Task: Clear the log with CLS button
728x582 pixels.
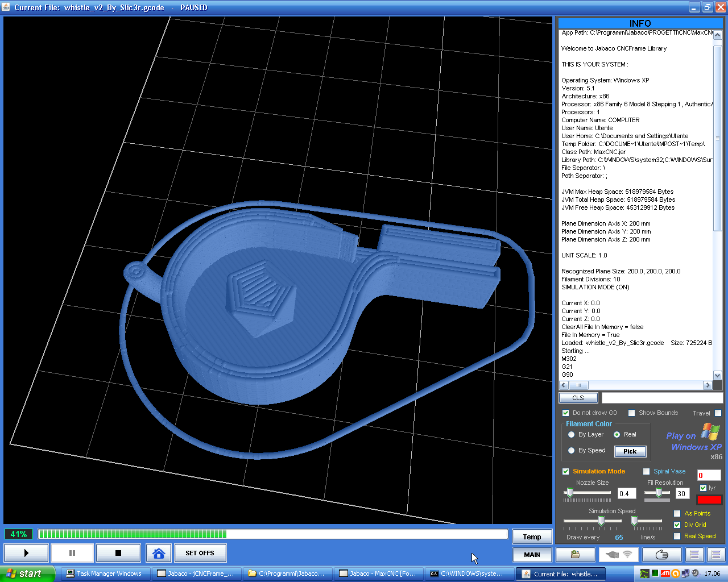Action: pos(578,398)
